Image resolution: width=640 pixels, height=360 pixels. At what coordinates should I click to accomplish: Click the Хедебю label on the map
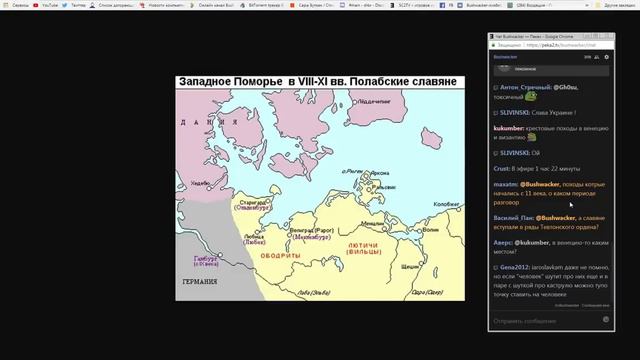(x=200, y=183)
